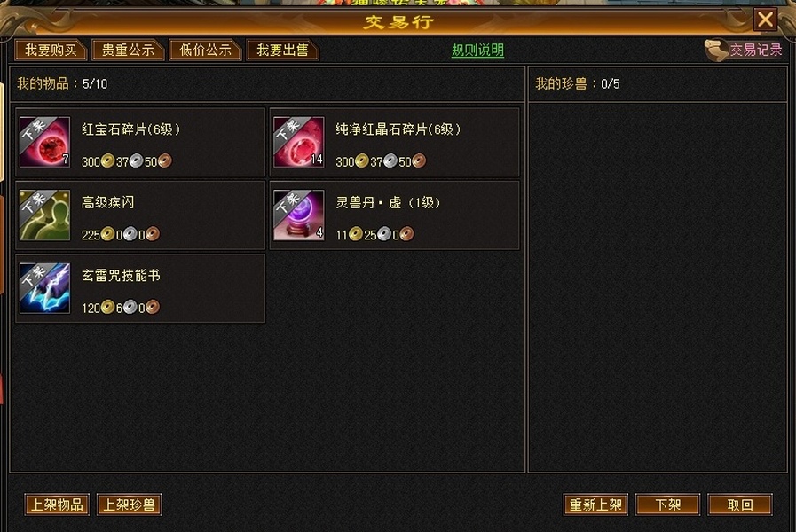
Task: Switch to the 低价公示 tab
Action: 205,51
